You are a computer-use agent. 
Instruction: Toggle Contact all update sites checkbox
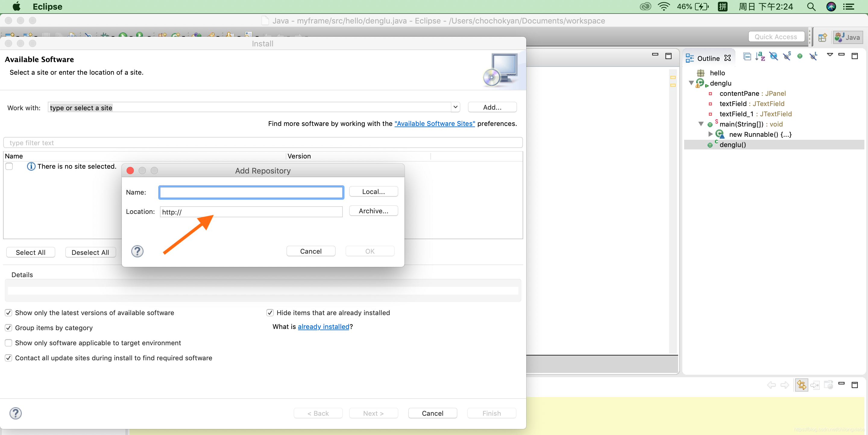click(x=9, y=358)
